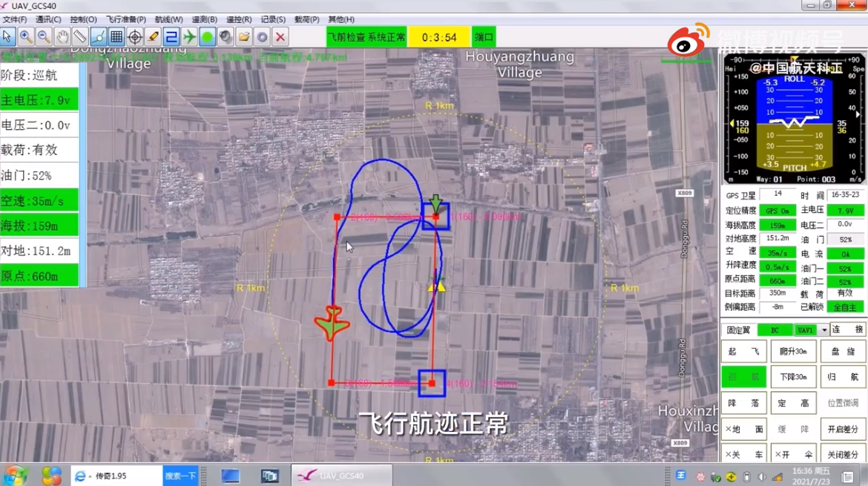Select the hand pan tool

(x=62, y=36)
